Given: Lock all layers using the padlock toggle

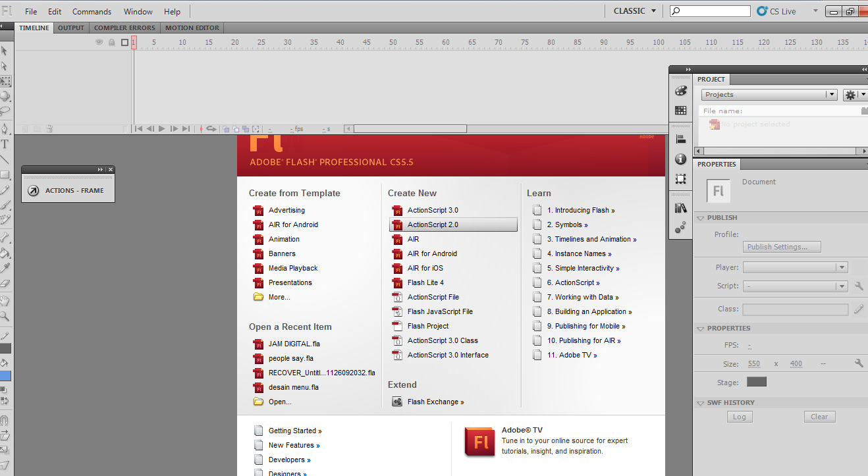Looking at the screenshot, I should pyautogui.click(x=112, y=42).
